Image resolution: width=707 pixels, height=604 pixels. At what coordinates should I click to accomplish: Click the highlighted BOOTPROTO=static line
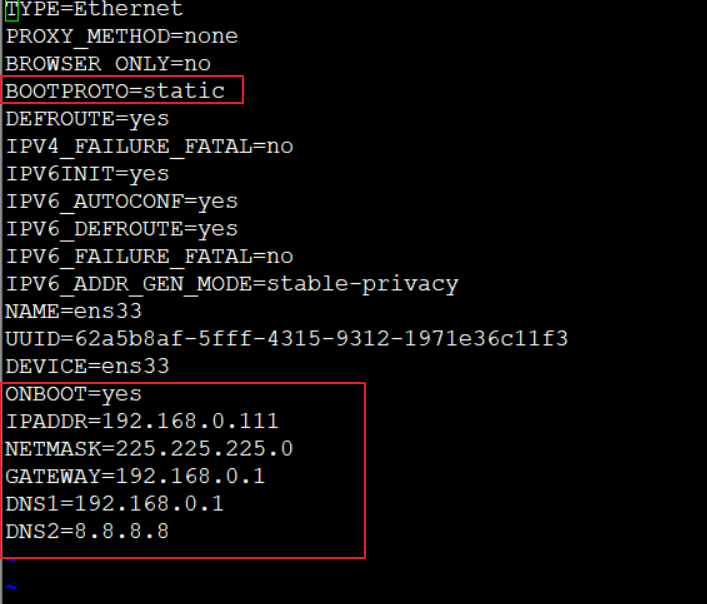(x=115, y=91)
